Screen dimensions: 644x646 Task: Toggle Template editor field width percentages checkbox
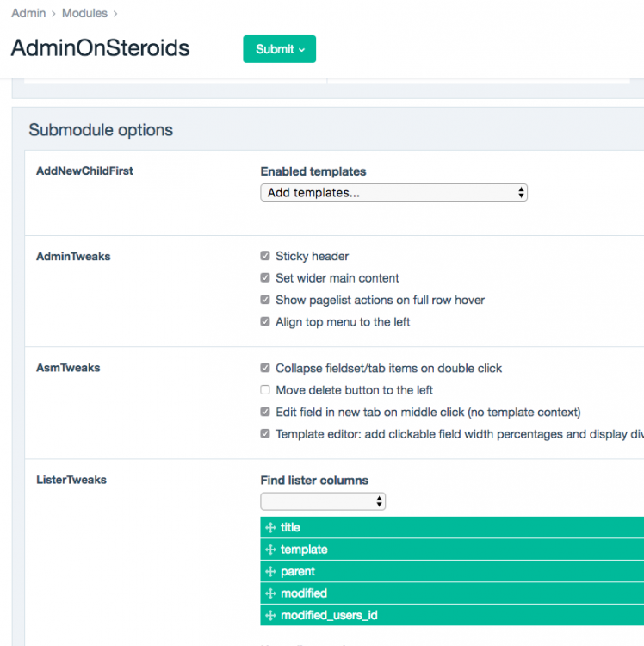pos(265,434)
